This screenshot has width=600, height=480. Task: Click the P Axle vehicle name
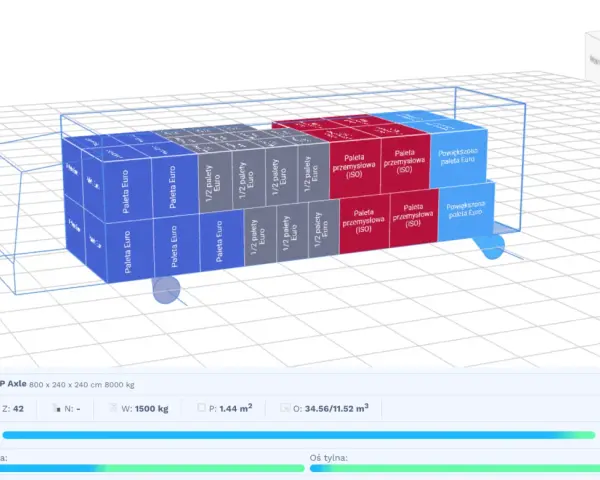[x=13, y=384]
